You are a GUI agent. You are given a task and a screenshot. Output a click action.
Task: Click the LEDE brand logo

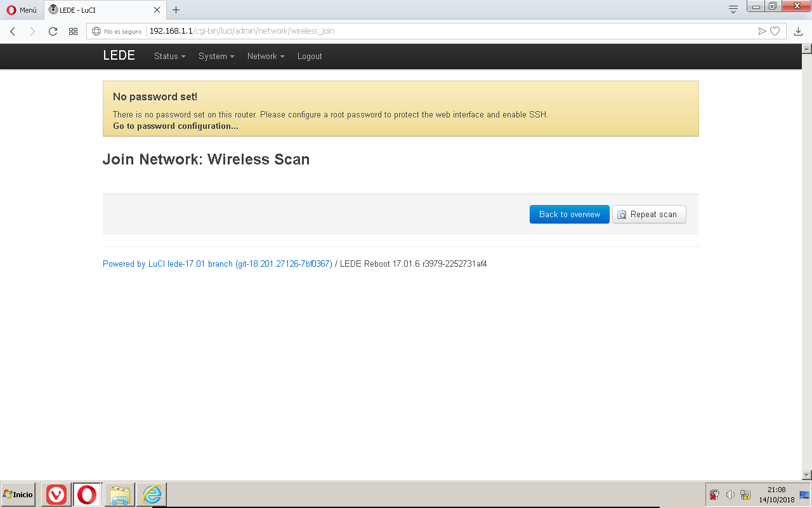coord(119,56)
